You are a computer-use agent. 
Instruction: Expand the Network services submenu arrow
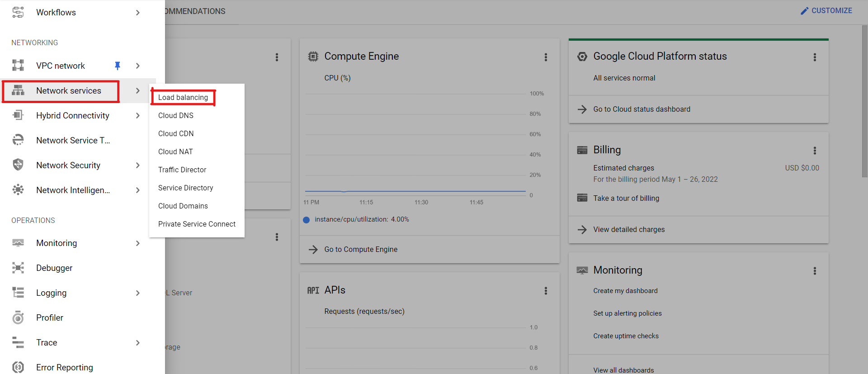138,91
